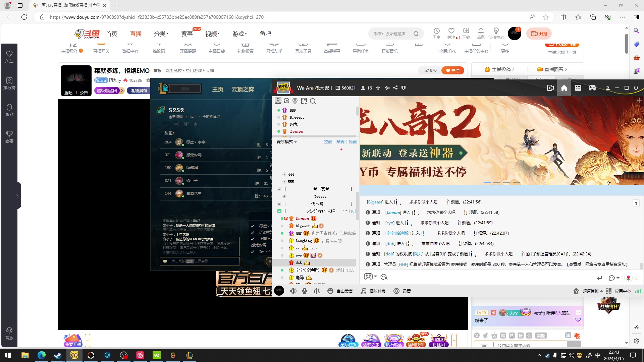The width and height of the screenshot is (644, 362).
Task: Open 战绩统计 badge on right side
Action: [x=608, y=306]
